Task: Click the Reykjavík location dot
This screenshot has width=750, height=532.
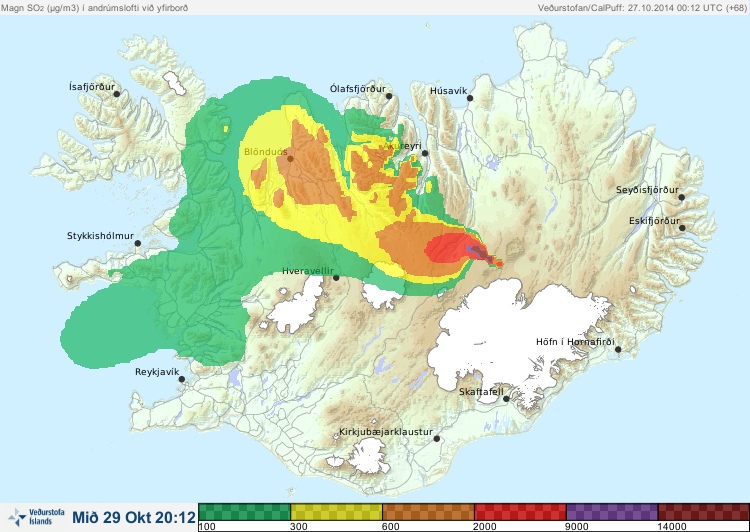Action: point(182,379)
